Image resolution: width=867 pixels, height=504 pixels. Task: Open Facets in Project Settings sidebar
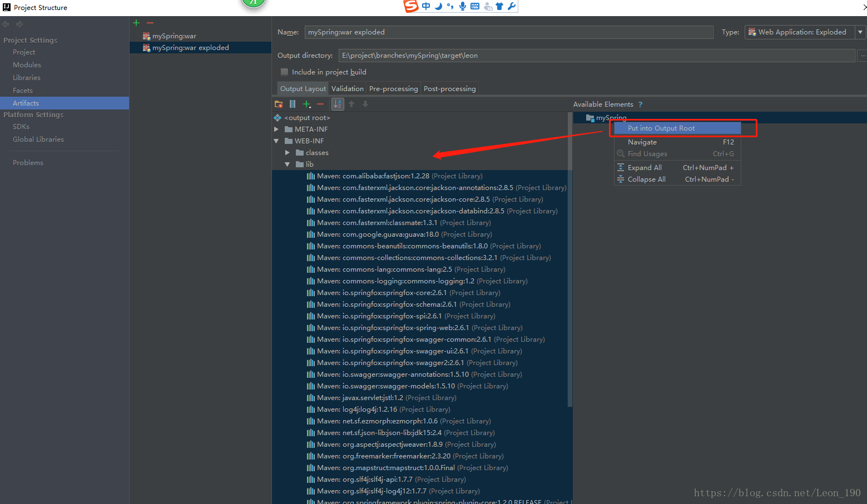pos(23,91)
